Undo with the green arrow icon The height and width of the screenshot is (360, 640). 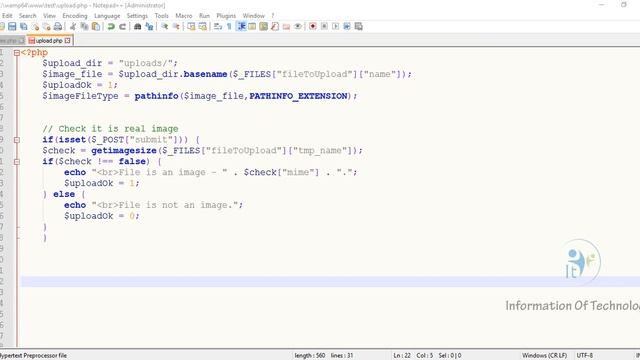pyautogui.click(x=111, y=27)
